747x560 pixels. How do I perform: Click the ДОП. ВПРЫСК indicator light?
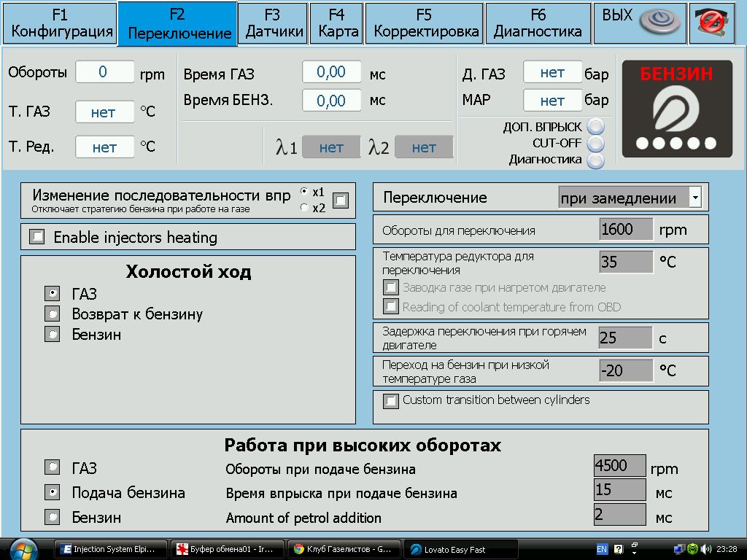click(x=596, y=127)
